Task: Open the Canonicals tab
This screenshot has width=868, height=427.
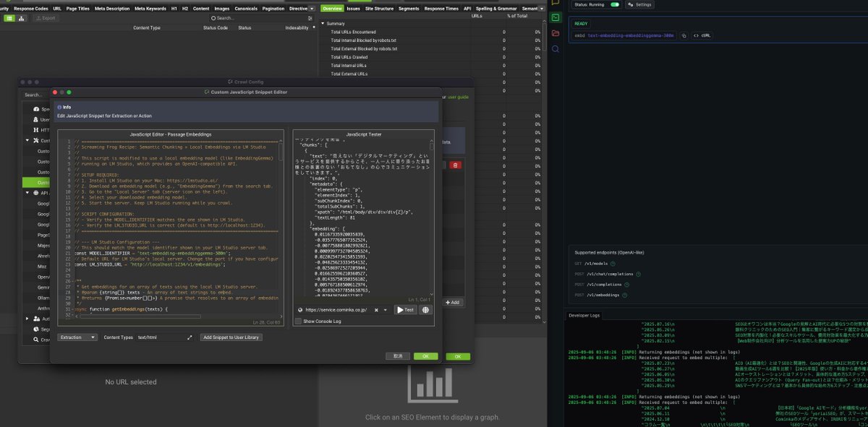Action: pyautogui.click(x=247, y=8)
